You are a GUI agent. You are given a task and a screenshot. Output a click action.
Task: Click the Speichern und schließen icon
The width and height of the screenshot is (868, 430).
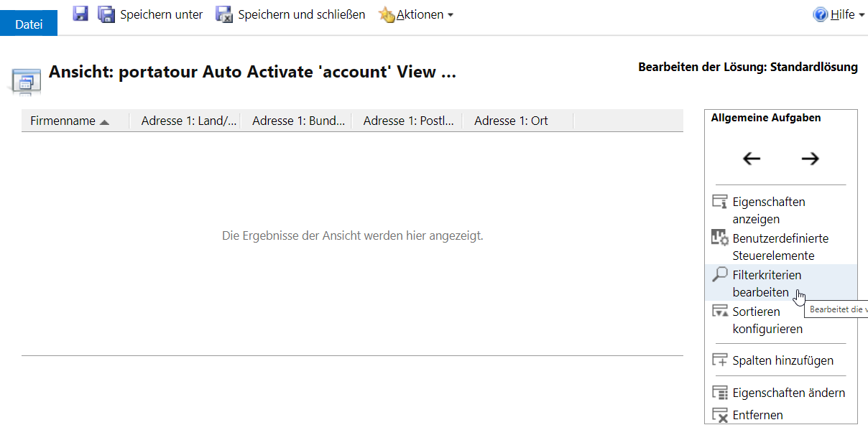click(x=224, y=14)
